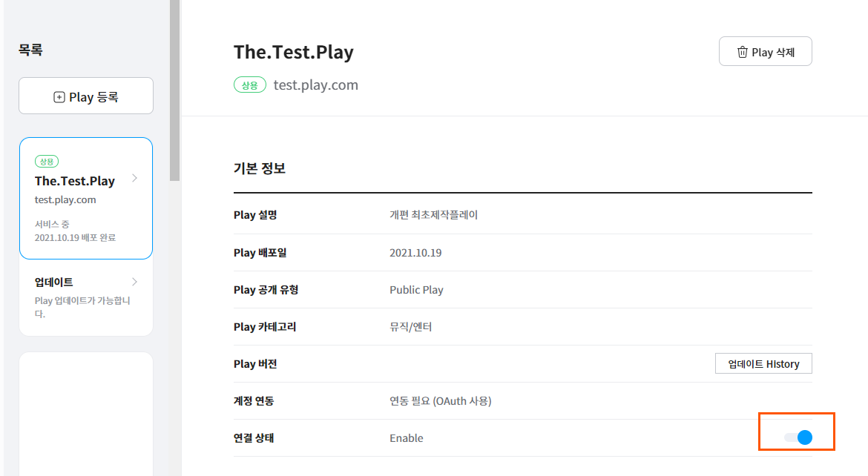Viewport: 868px width, 476px height.
Task: Click the 뮤직/엔터 category value
Action: [x=410, y=327]
